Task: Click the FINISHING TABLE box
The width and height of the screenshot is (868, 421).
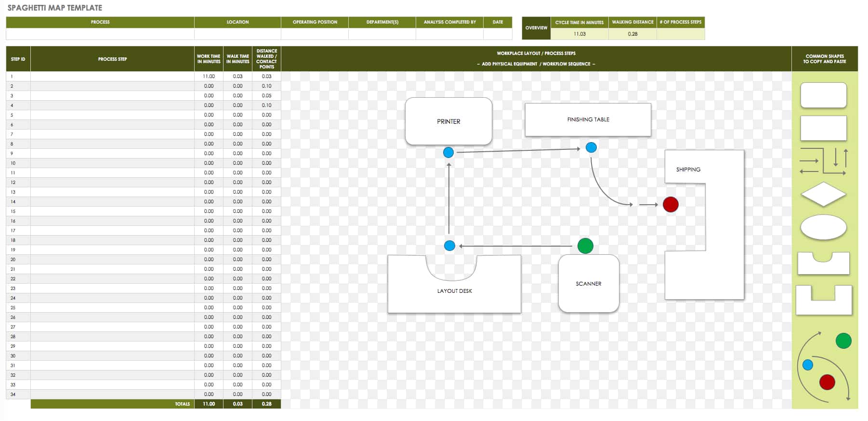Action: [x=588, y=119]
